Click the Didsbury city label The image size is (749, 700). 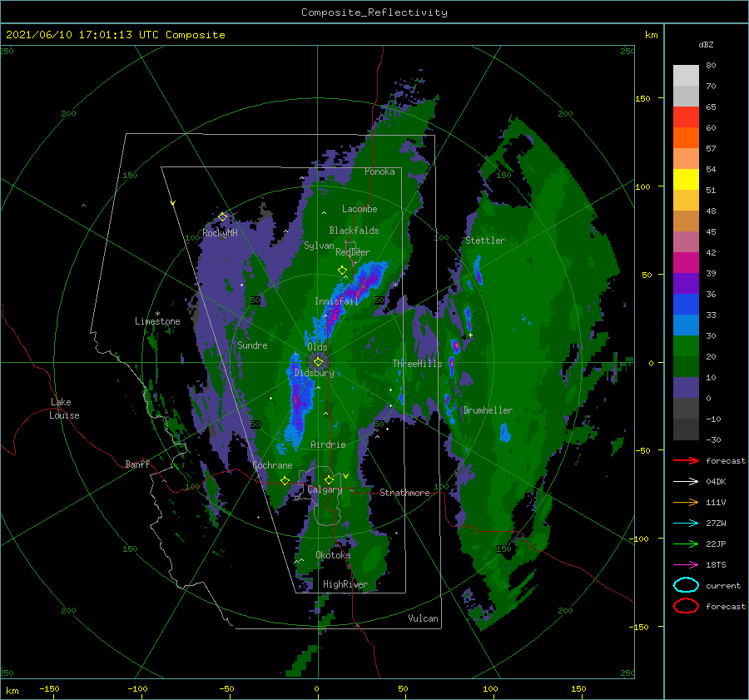(x=314, y=373)
